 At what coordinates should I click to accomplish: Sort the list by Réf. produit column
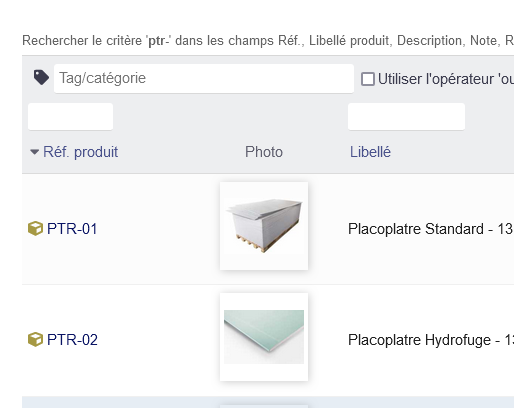80,152
